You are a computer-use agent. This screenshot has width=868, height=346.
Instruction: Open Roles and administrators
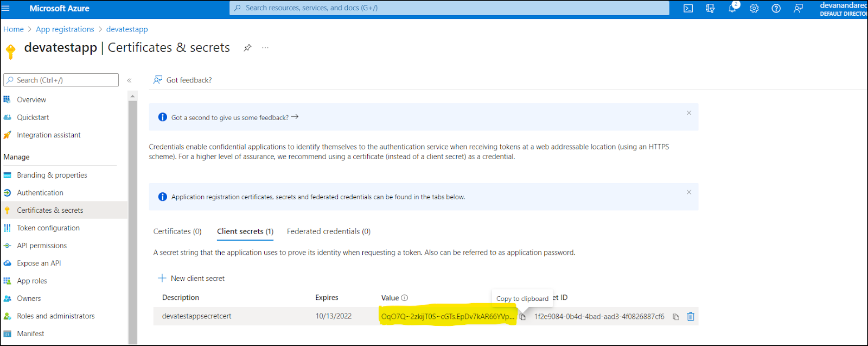click(55, 316)
